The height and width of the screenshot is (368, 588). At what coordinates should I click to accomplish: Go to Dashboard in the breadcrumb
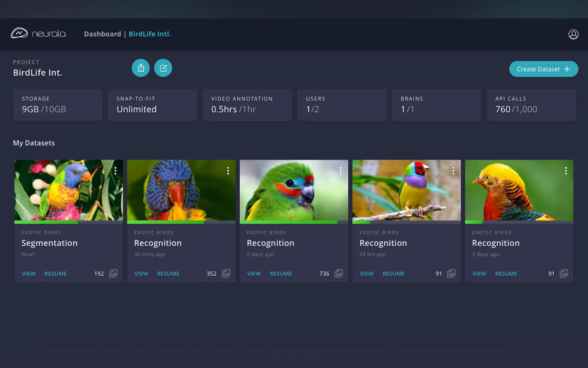coord(102,34)
